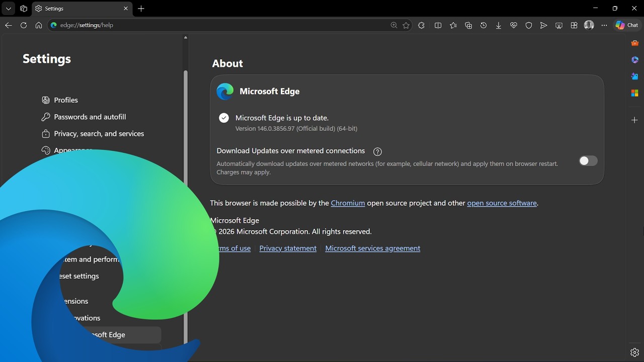This screenshot has width=644, height=362.
Task: Open the Screenshot scissors tool icon
Action: (x=559, y=25)
